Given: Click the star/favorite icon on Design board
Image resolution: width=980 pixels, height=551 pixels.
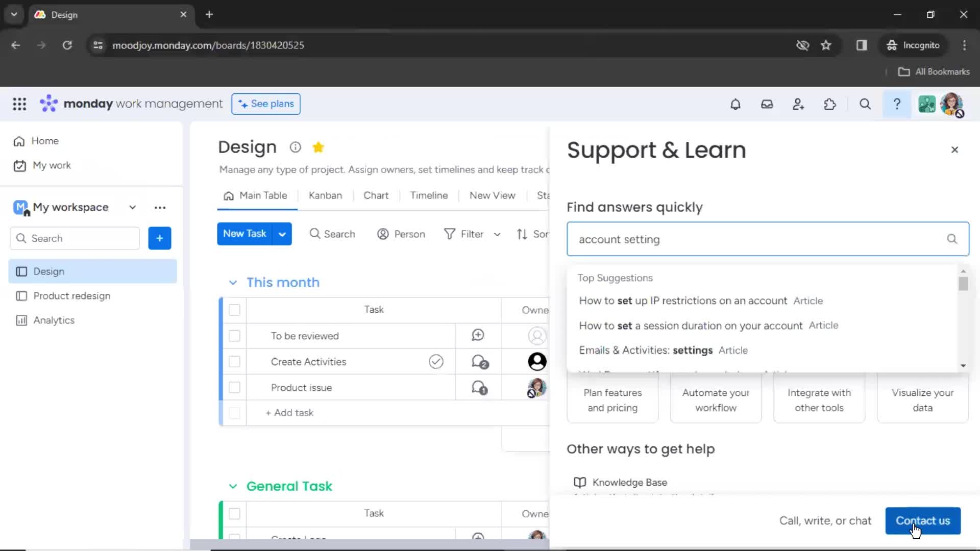Looking at the screenshot, I should coord(318,146).
